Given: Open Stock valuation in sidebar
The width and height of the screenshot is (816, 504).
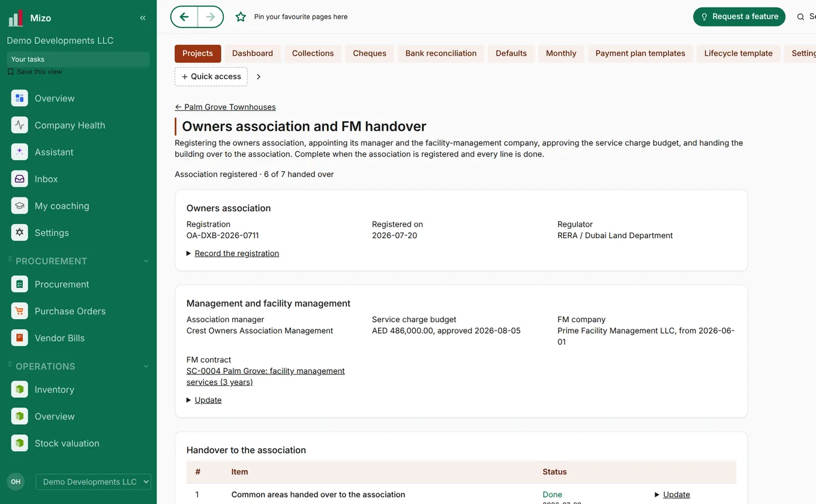Looking at the screenshot, I should coord(78,443).
